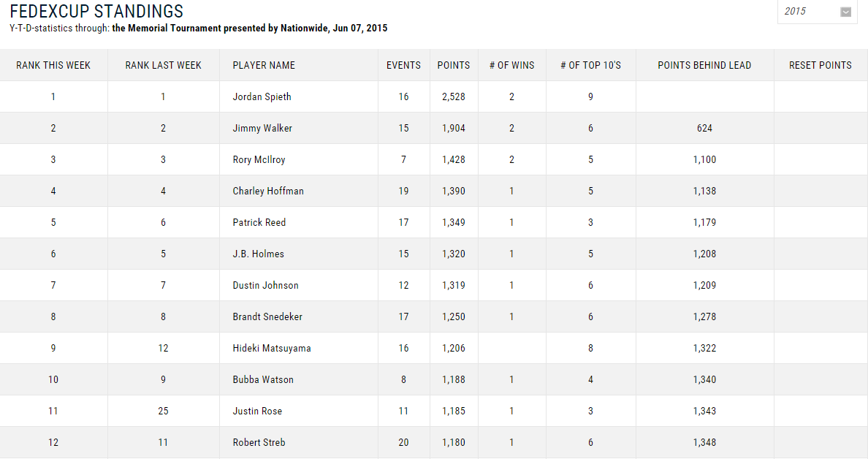Open Patrick Reed's player page
The image size is (868, 459).
point(259,223)
